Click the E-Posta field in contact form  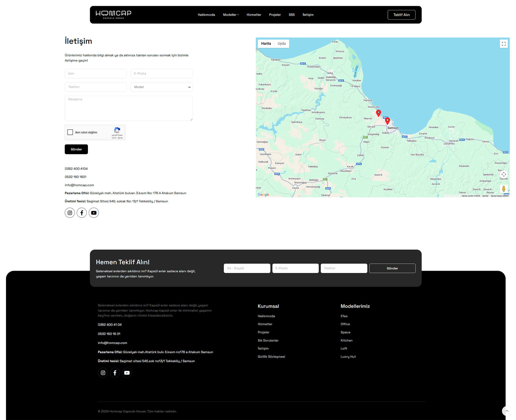point(162,74)
